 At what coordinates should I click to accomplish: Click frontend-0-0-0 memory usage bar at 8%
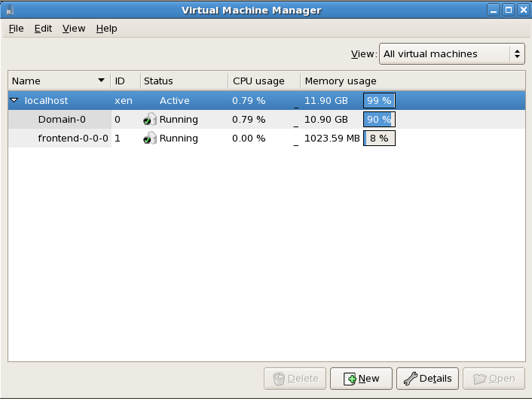click(379, 139)
